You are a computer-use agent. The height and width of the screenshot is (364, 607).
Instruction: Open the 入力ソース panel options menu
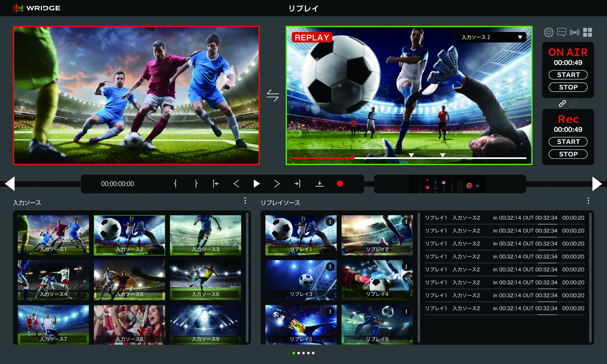(x=245, y=201)
